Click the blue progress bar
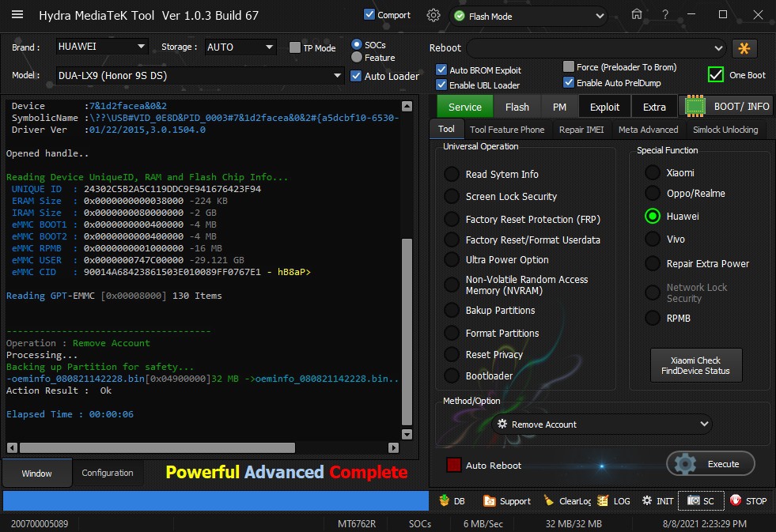 tap(216, 500)
